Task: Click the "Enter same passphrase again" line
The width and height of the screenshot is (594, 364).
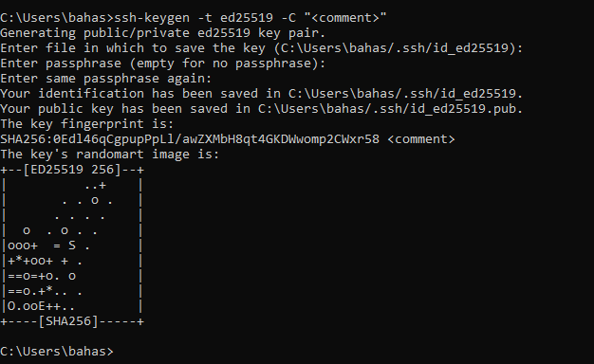Action: 106,79
